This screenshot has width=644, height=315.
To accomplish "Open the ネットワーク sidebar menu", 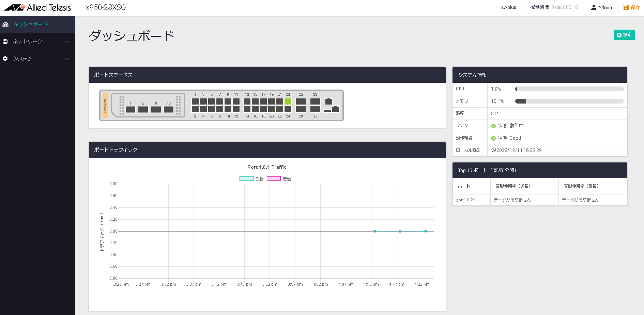I will [x=37, y=42].
